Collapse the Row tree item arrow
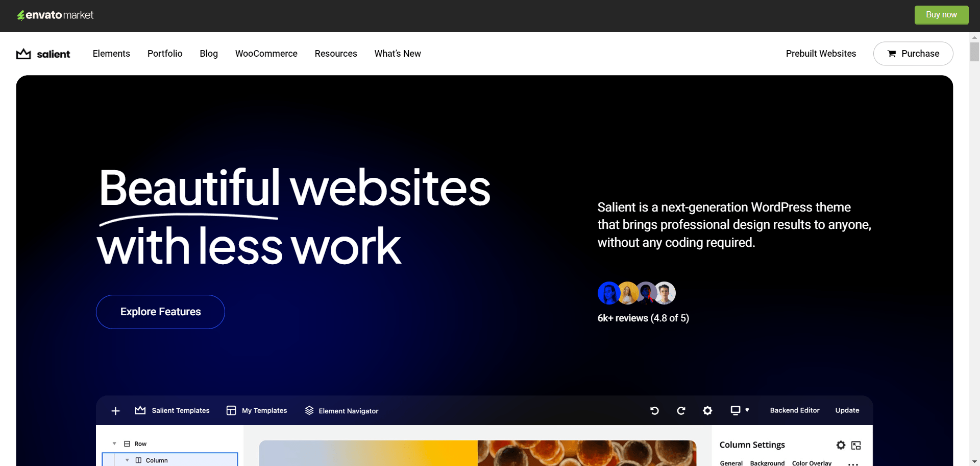The image size is (980, 466). pyautogui.click(x=114, y=444)
